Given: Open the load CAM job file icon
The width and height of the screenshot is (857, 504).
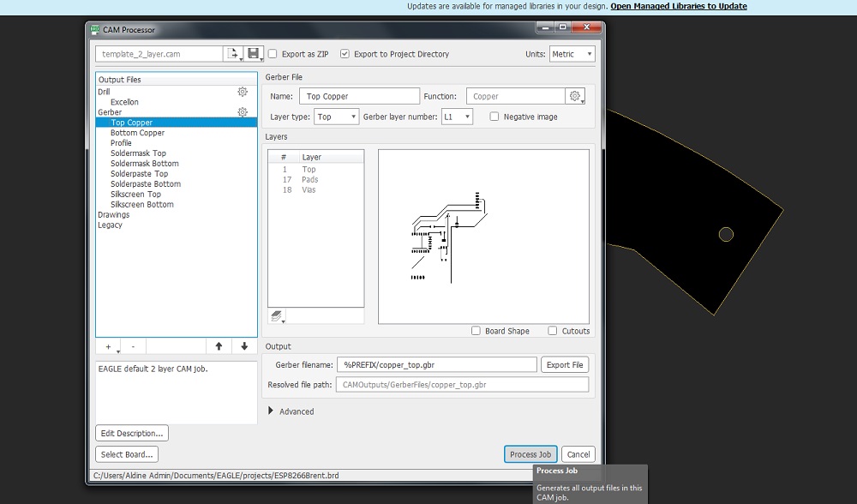Looking at the screenshot, I should point(233,53).
